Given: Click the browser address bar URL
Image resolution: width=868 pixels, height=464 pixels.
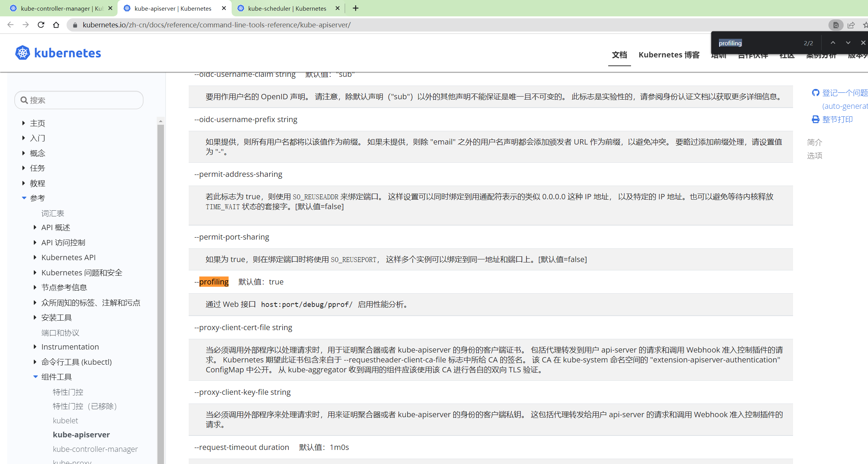Looking at the screenshot, I should 216,25.
